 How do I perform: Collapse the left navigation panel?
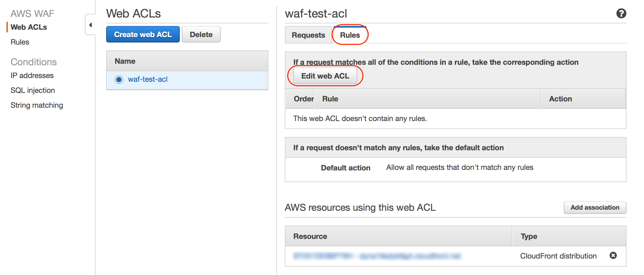(91, 24)
